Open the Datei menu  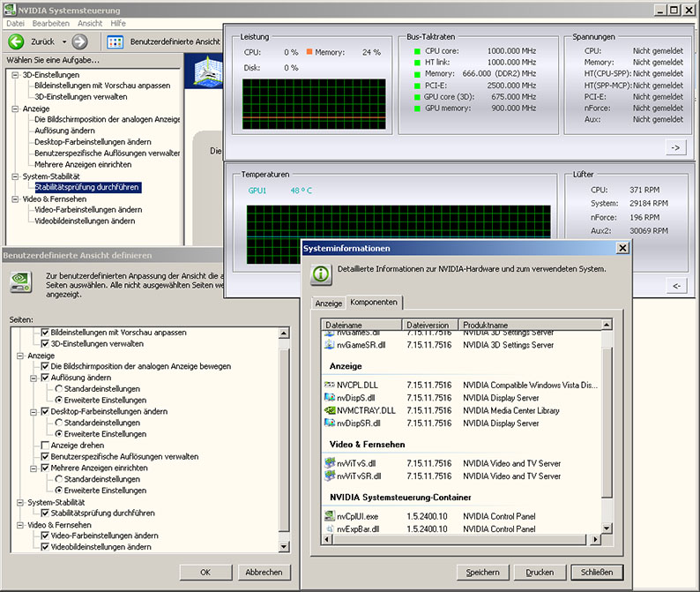16,23
